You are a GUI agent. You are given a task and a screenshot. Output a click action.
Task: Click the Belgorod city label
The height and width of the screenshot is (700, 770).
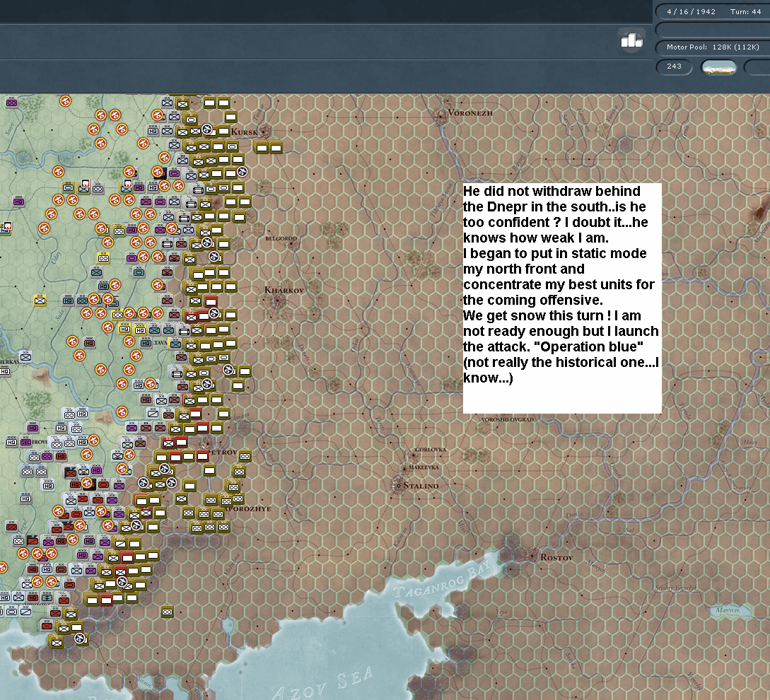[x=281, y=238]
